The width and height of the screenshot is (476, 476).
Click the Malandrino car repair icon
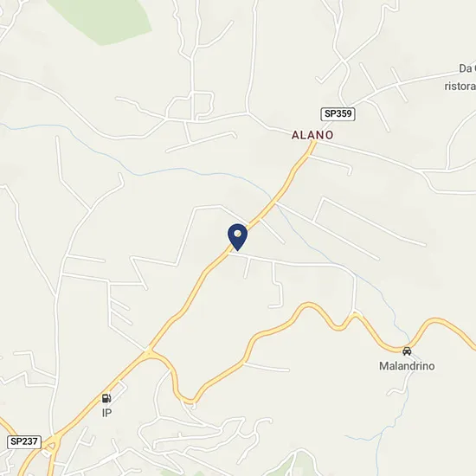tap(407, 351)
